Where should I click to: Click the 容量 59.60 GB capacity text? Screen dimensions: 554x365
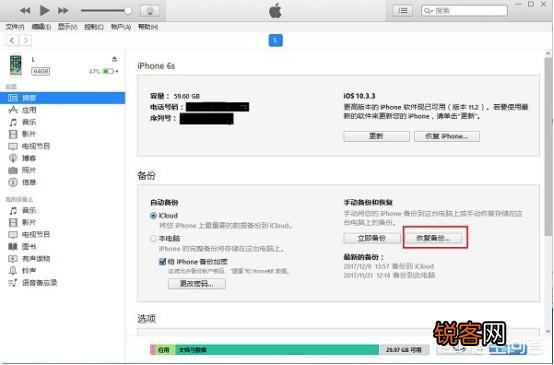175,96
